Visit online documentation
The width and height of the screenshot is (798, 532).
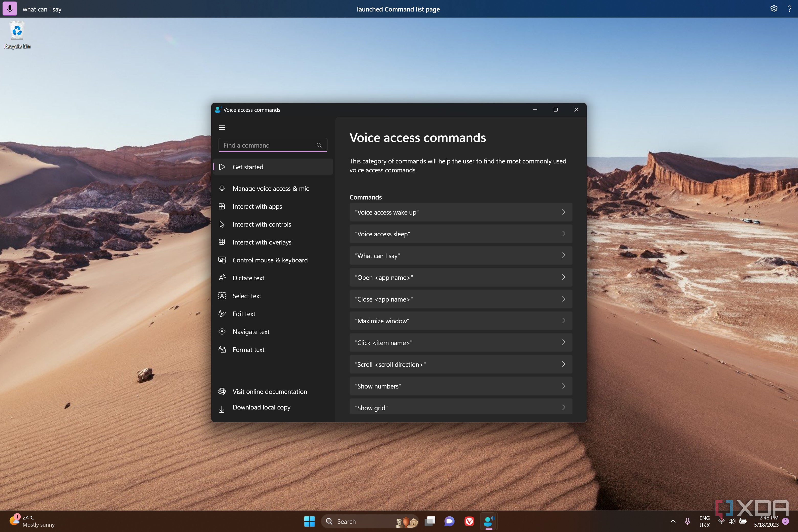pyautogui.click(x=270, y=391)
